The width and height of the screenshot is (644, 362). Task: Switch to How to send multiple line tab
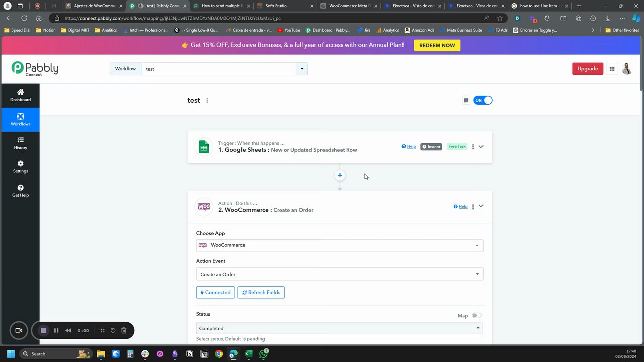[x=221, y=6]
